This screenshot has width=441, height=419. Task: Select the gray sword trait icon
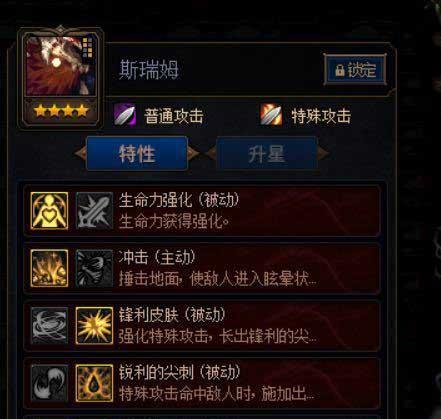point(94,211)
